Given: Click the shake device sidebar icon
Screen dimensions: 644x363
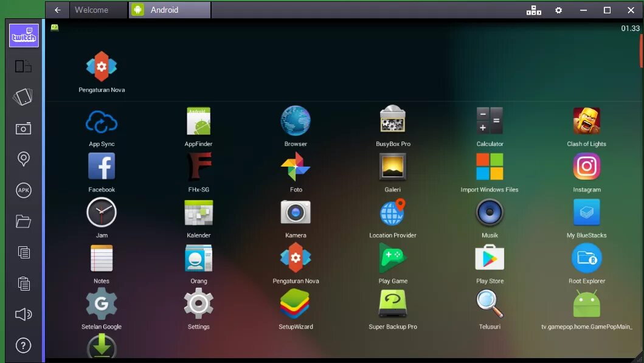Looking at the screenshot, I should click(23, 97).
